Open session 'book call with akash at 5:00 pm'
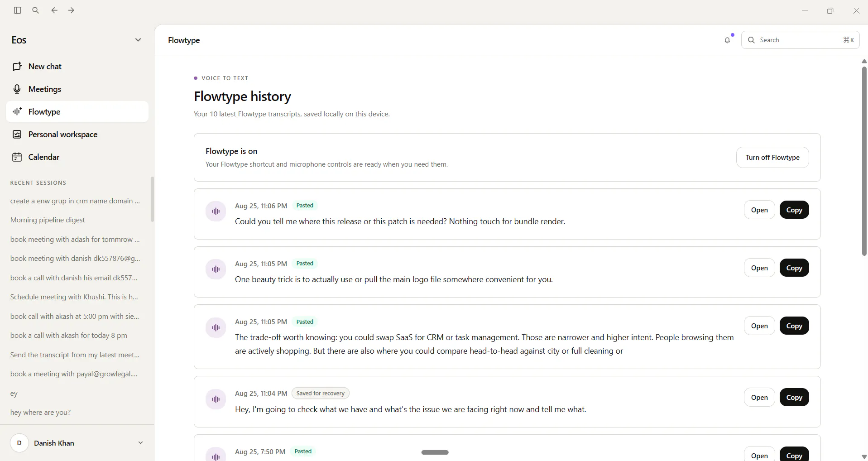Viewport: 868px width, 461px height. click(x=75, y=317)
